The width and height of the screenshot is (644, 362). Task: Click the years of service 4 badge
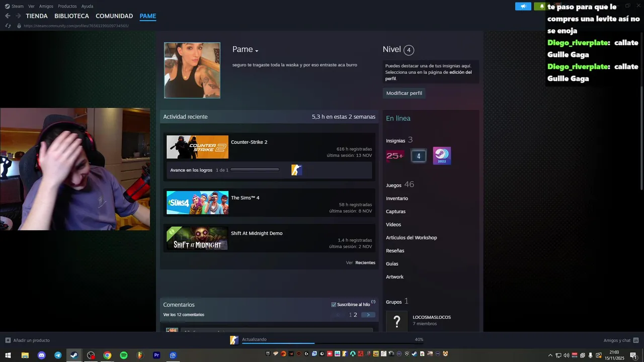419,156
